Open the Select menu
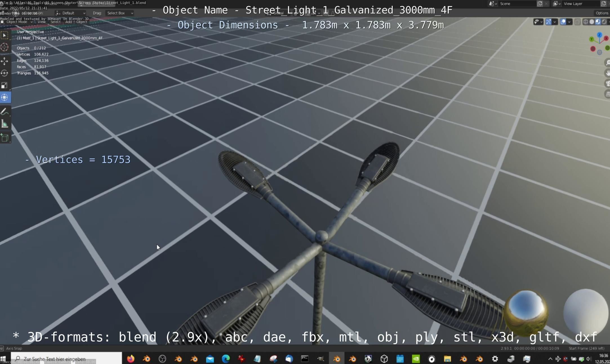610x364 pixels. pos(55,22)
